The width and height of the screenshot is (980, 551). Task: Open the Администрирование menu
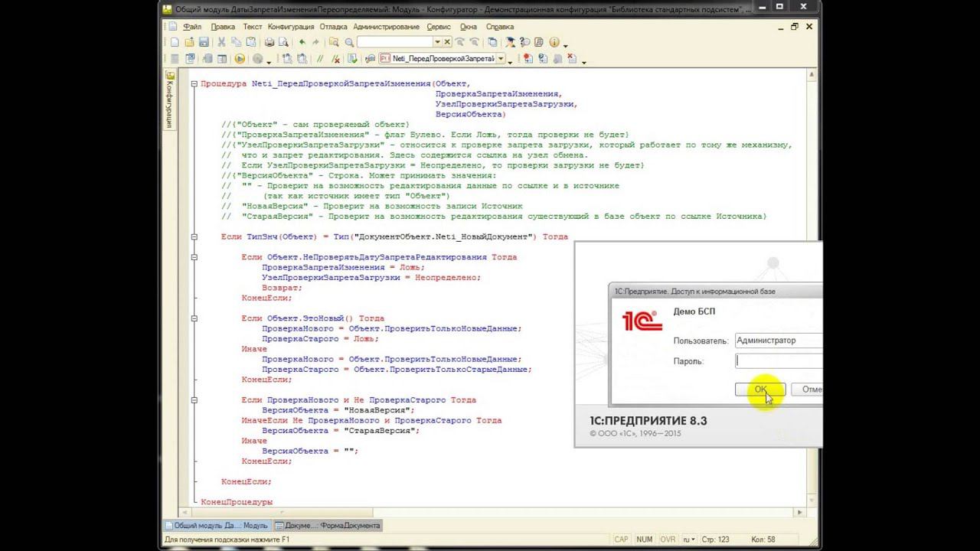386,27
